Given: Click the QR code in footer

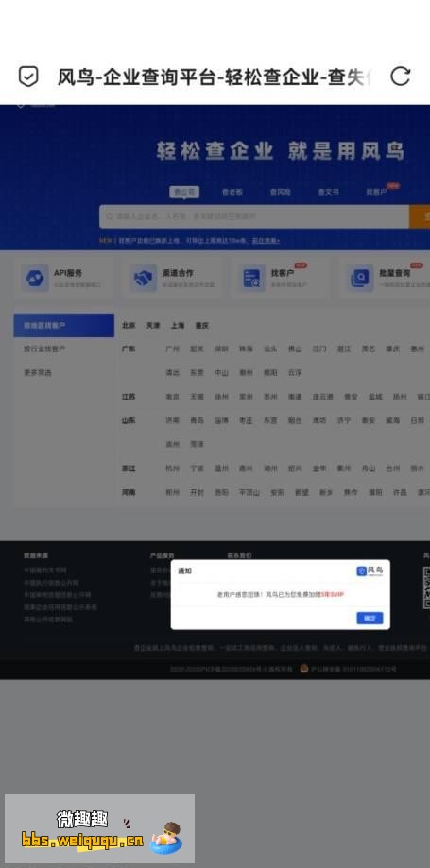Looking at the screenshot, I should (426, 587).
